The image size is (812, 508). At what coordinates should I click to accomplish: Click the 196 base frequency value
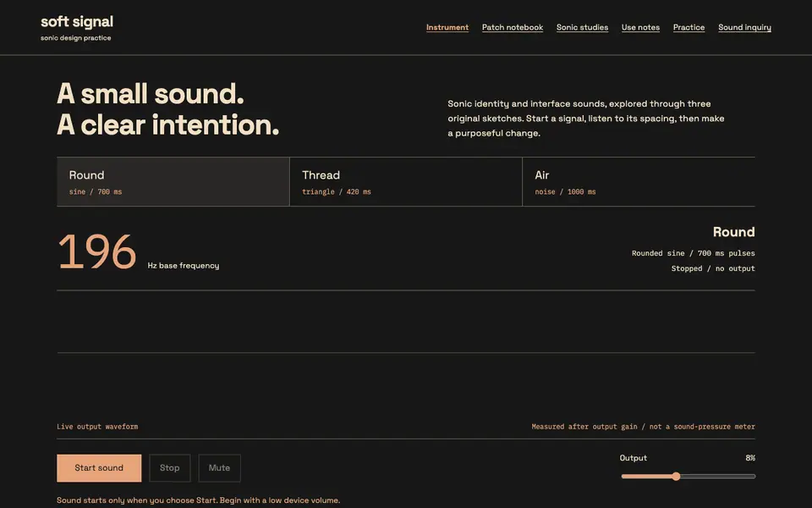[96, 252]
